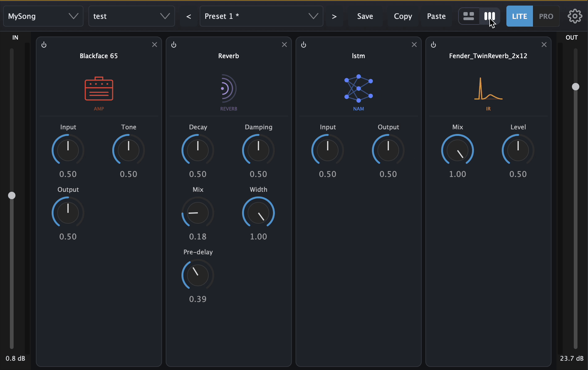Switch to column layout view icon
The height and width of the screenshot is (370, 588).
(489, 16)
